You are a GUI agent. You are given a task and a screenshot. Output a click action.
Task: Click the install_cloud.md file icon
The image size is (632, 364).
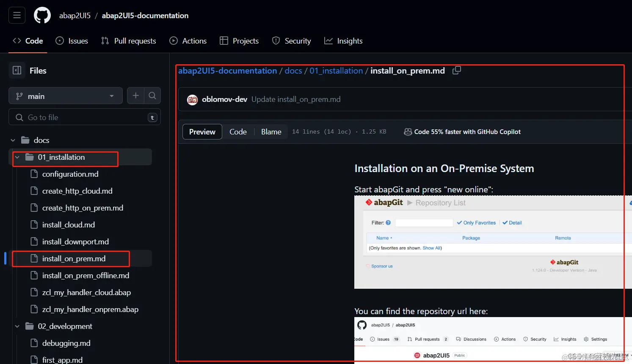point(34,224)
